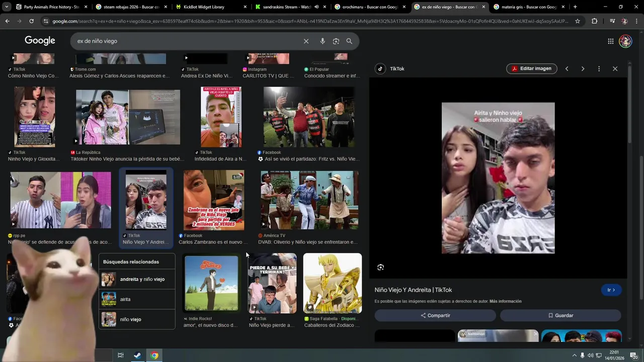The width and height of the screenshot is (644, 362).
Task: Select related search 'niño viejo'
Action: click(137, 319)
